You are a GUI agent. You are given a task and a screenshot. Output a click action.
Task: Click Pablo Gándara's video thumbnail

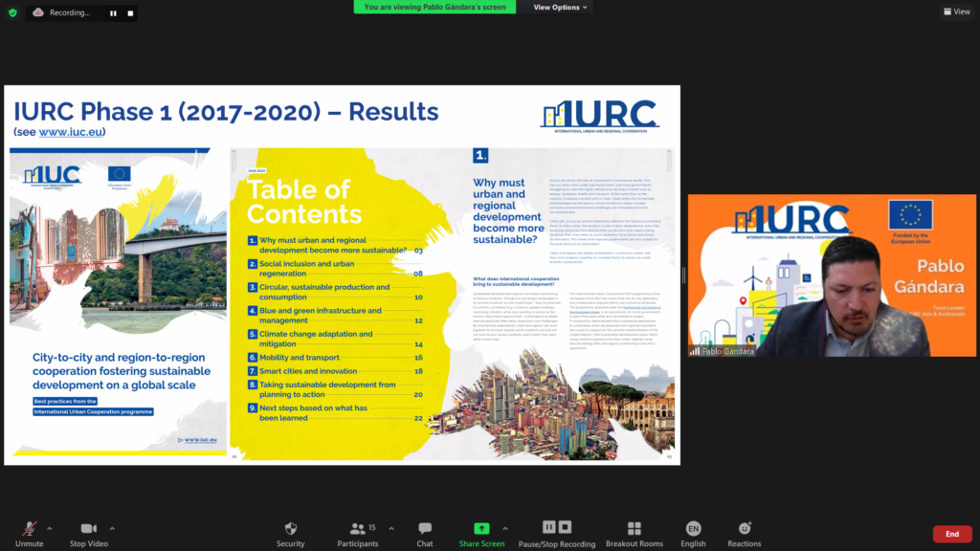coord(832,275)
